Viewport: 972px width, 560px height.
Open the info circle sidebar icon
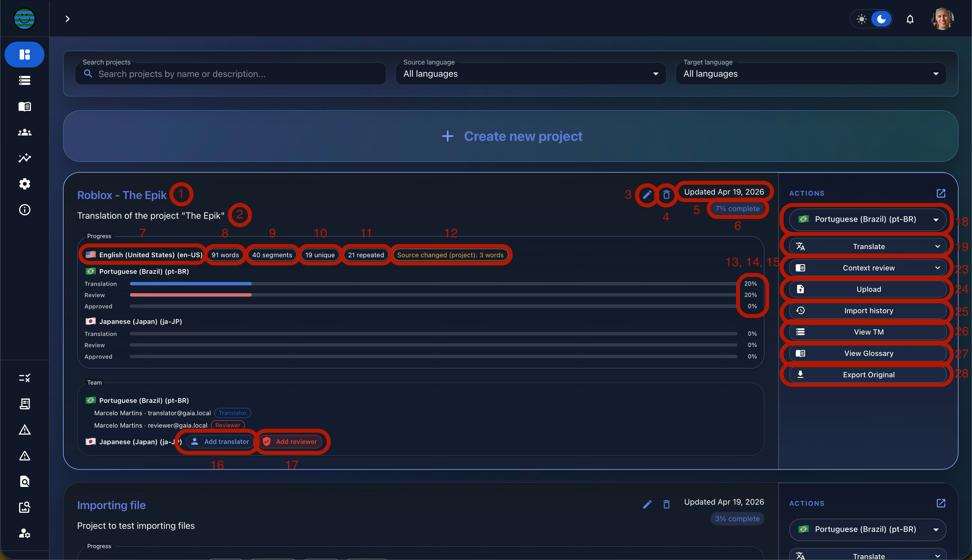(x=25, y=210)
